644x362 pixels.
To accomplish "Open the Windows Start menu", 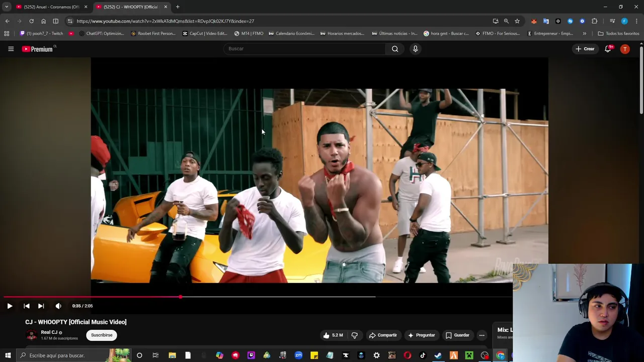I will tap(8, 355).
